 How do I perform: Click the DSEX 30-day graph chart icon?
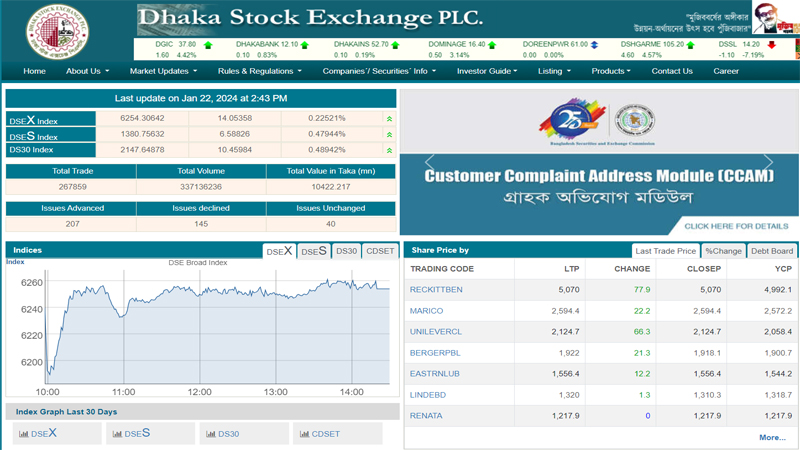click(23, 434)
